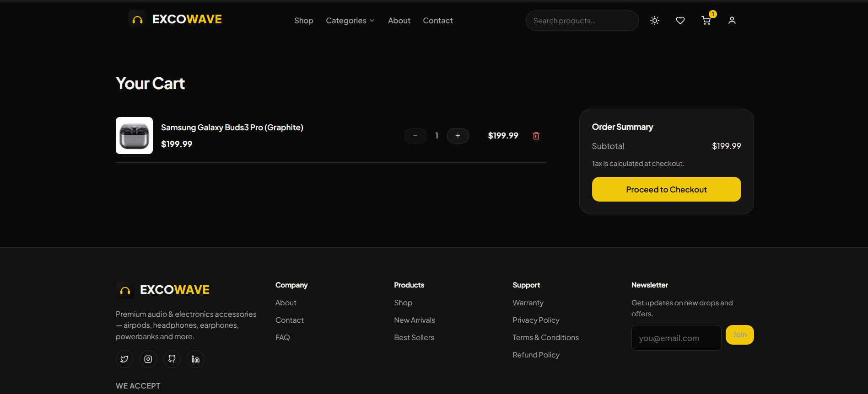The image size is (868, 394).
Task: Delete Samsung Galaxy Buds3 Pro from cart
Action: coord(536,136)
